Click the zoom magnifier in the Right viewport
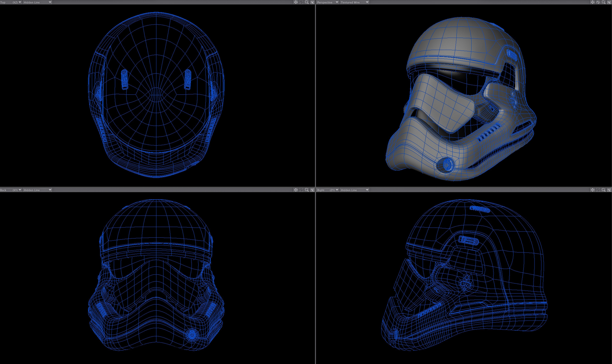Screen dimensions: 612x364 pos(604,190)
